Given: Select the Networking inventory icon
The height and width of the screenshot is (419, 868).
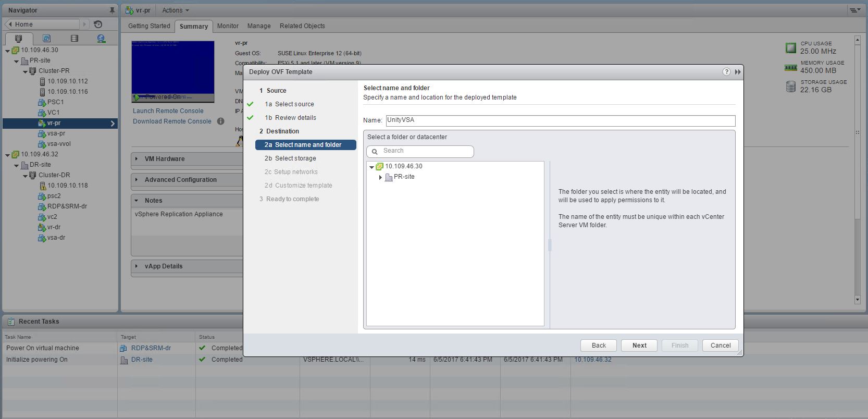Looking at the screenshot, I should point(101,39).
